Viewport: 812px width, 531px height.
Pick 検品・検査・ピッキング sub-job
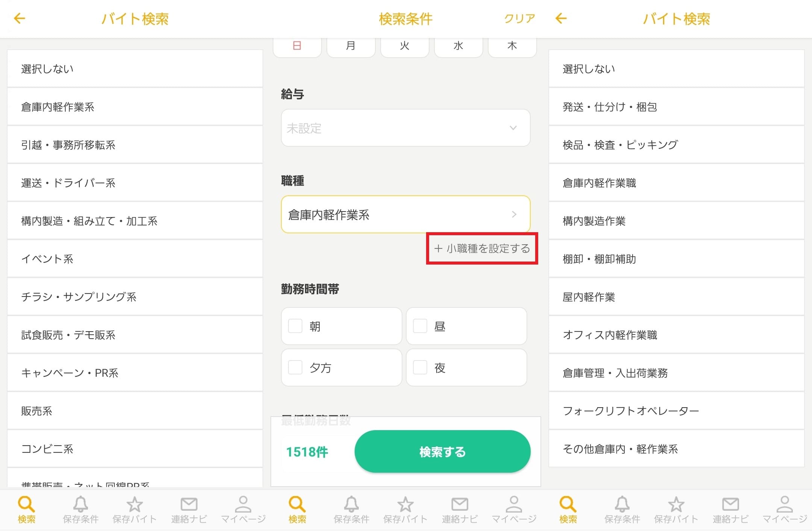[x=677, y=145]
